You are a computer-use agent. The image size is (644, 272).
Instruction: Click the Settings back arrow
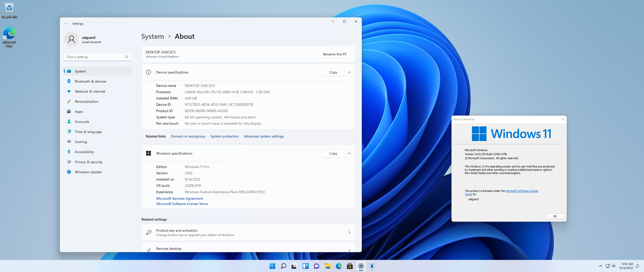pos(66,23)
